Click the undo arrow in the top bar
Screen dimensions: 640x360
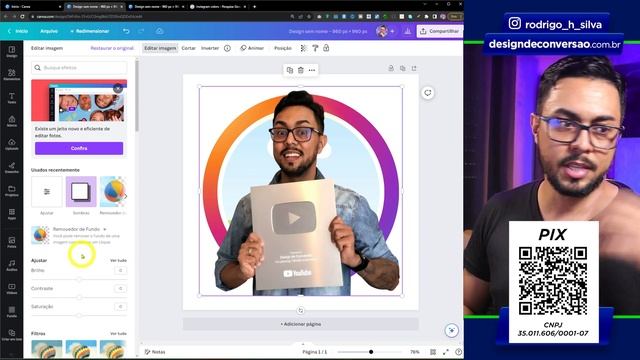click(126, 31)
